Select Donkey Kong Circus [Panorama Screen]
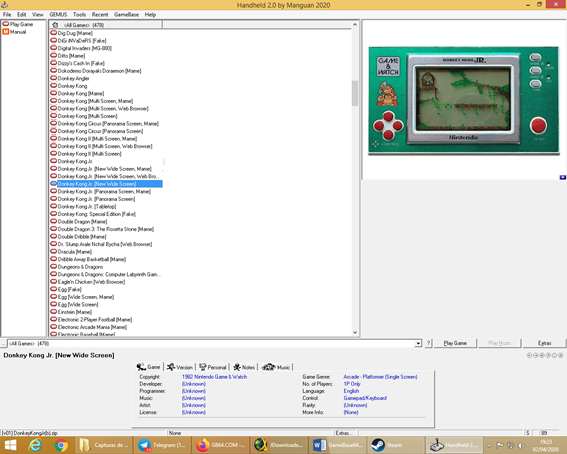 [x=100, y=131]
